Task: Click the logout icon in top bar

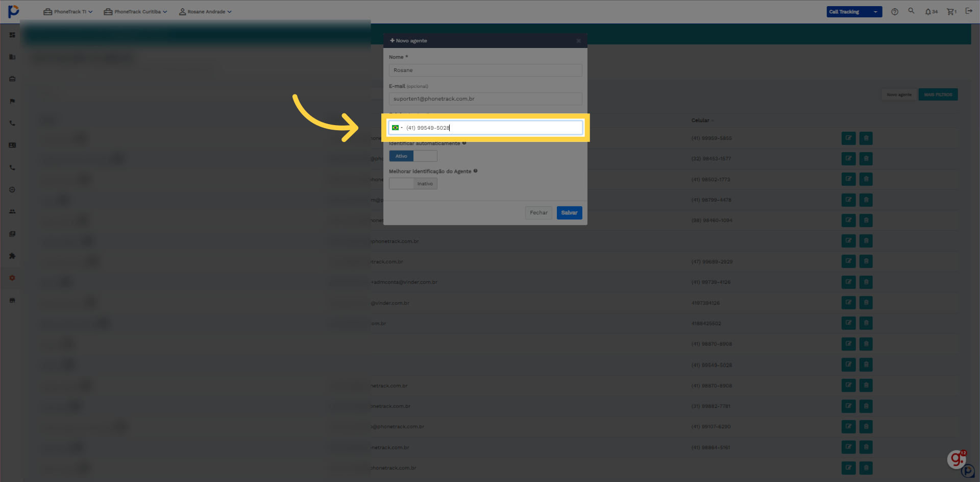Action: [969, 11]
